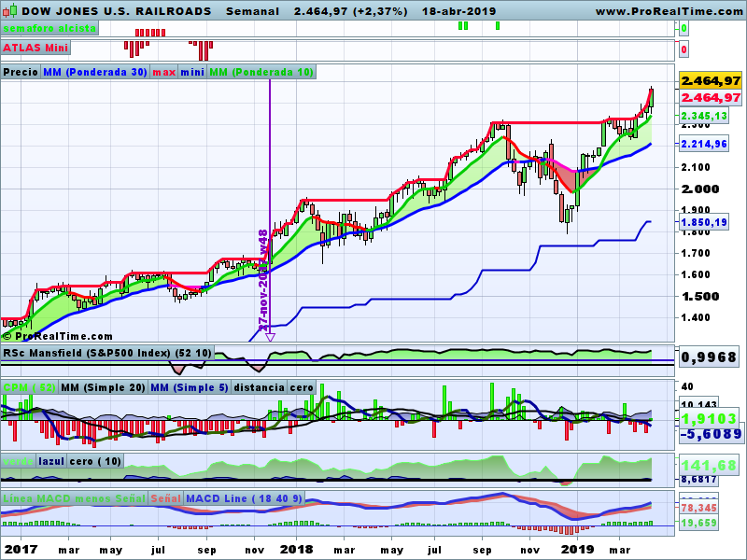Click the Semanal timeframe label
This screenshot has width=747, height=560.
coord(252,11)
